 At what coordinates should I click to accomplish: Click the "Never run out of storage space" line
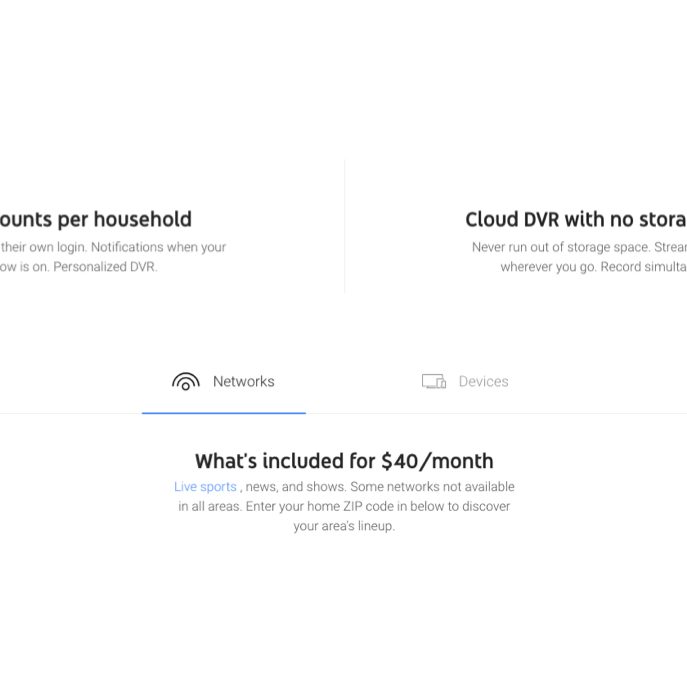[578, 247]
